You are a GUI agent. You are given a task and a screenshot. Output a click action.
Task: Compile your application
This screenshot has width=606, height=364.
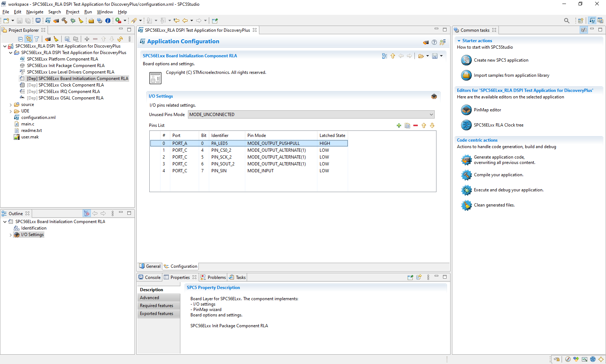[499, 175]
